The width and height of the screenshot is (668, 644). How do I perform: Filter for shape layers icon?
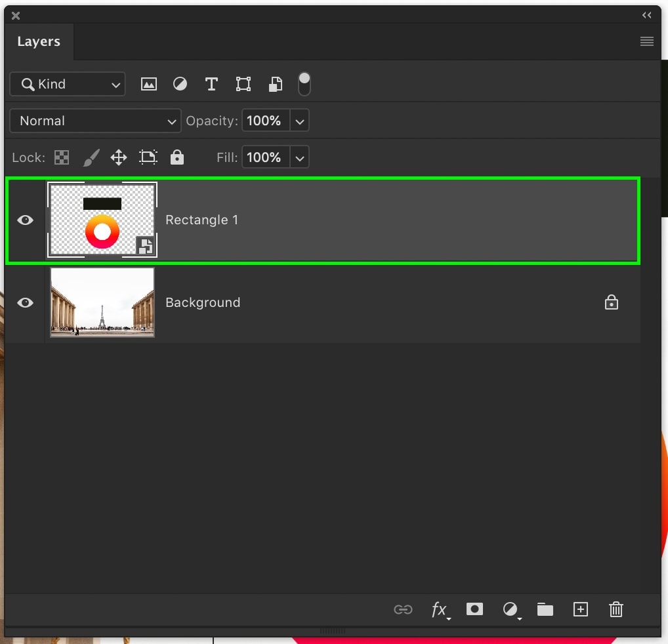(243, 84)
